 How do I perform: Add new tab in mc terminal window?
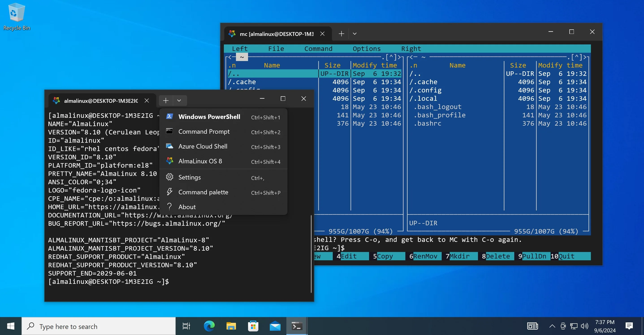(x=341, y=34)
